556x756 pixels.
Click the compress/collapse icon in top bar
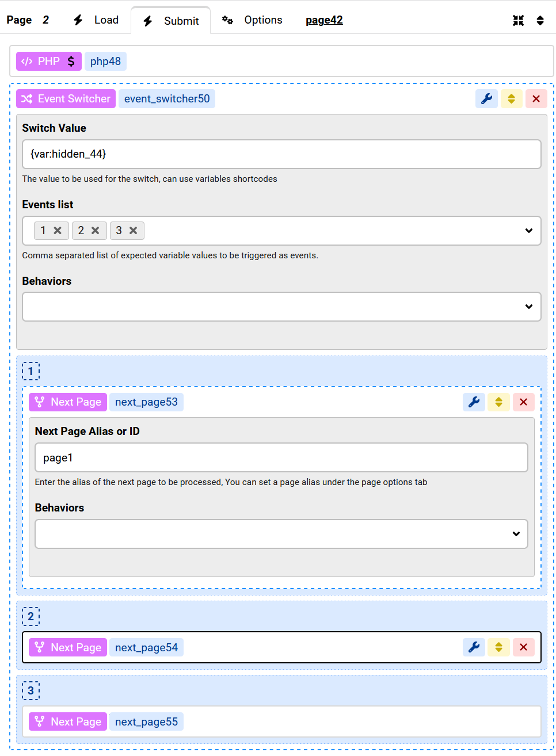pos(518,21)
